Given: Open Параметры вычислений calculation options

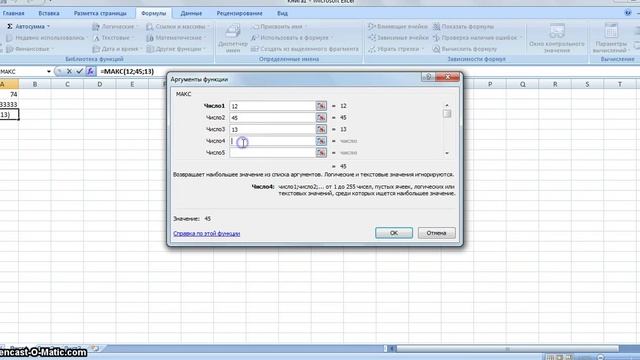Looking at the screenshot, I should 611,39.
